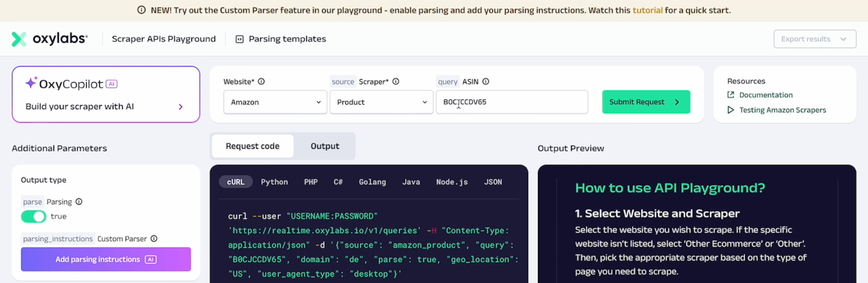Click the Scraper info icon
868x283 pixels.
(396, 82)
